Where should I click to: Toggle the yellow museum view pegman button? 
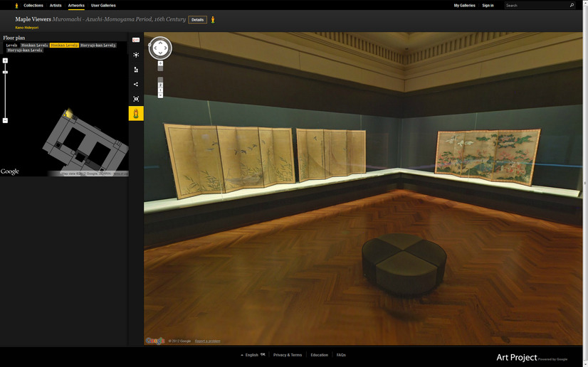click(136, 114)
